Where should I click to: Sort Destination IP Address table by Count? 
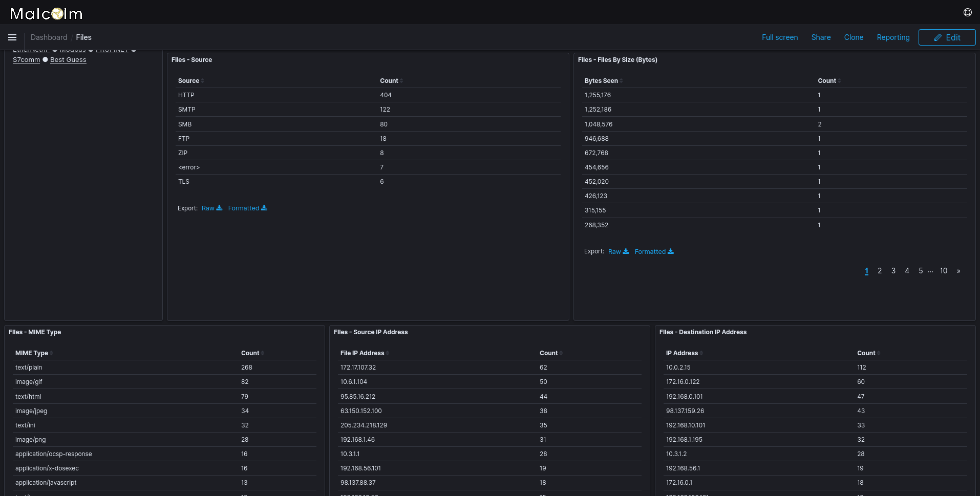point(868,353)
